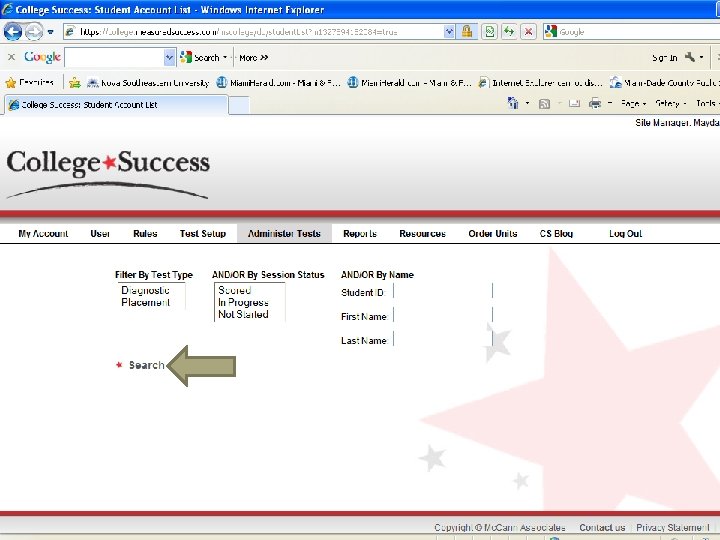The image size is (720, 540).
Task: Open the CS Blog menu item
Action: coord(556,233)
